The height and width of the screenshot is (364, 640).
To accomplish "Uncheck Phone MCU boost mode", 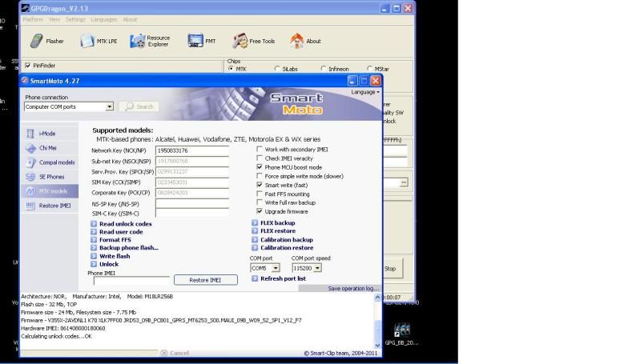I will pyautogui.click(x=259, y=167).
